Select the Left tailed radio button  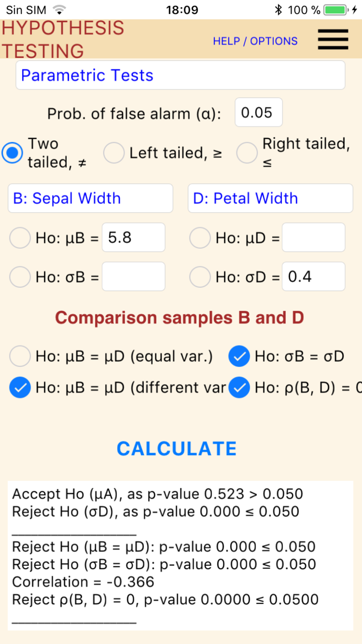pos(114,152)
